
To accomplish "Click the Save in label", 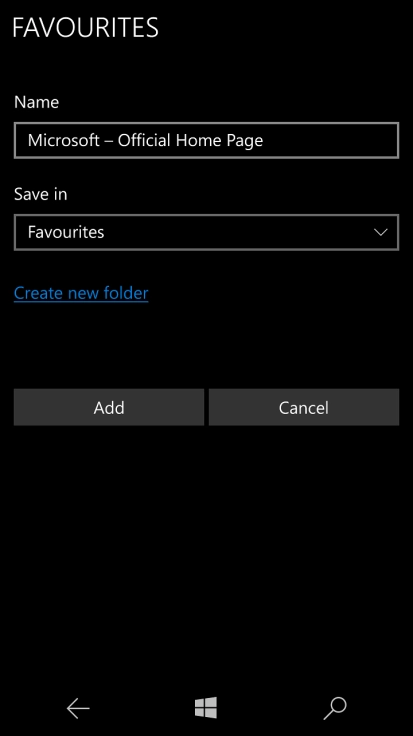I will click(x=40, y=194).
